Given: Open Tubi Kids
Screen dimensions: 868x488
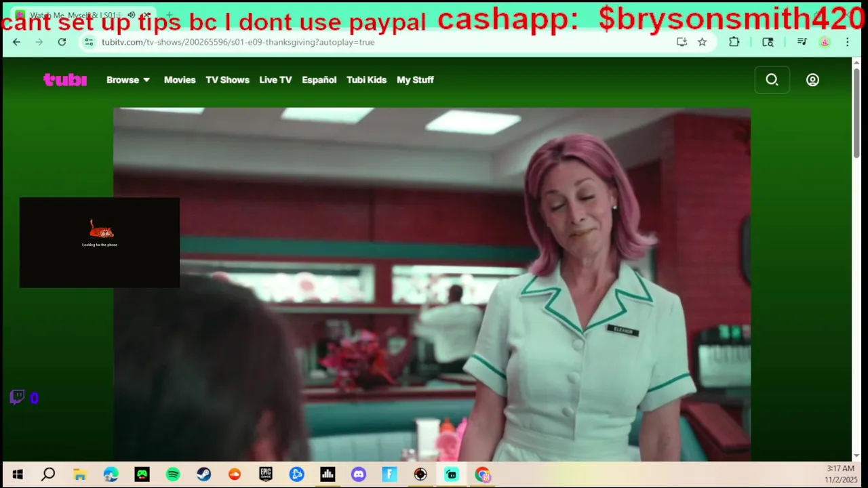Looking at the screenshot, I should click(366, 80).
